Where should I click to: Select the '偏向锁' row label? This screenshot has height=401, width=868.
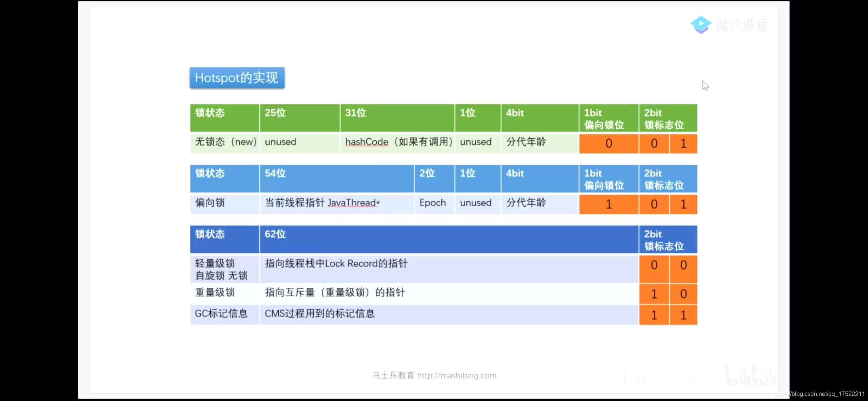tap(225, 203)
